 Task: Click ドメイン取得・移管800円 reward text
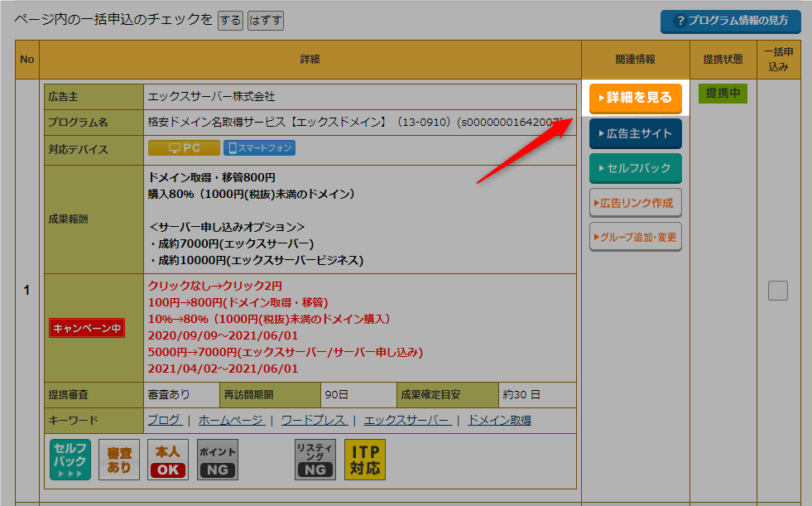[x=211, y=178]
